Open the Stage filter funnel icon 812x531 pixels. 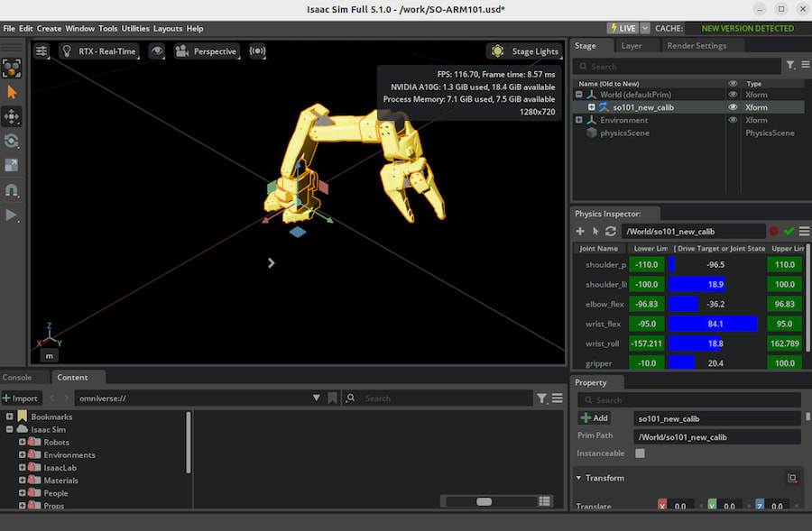(x=790, y=65)
